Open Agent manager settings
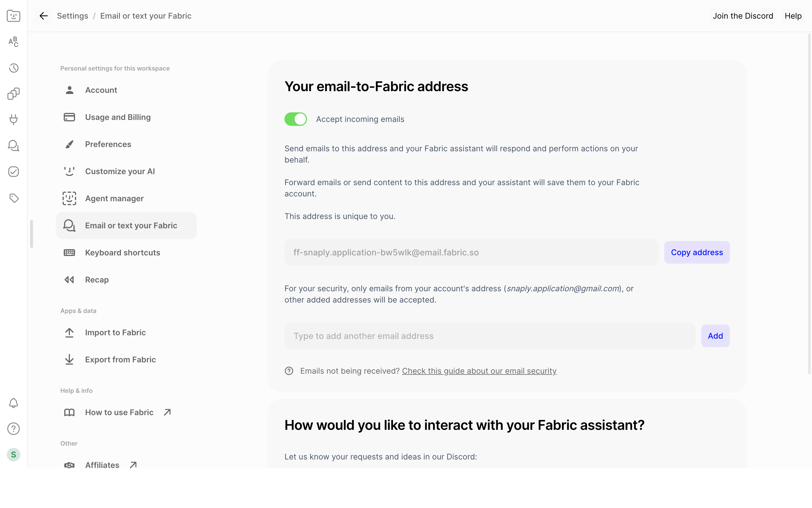The width and height of the screenshot is (812, 508). click(x=126, y=199)
